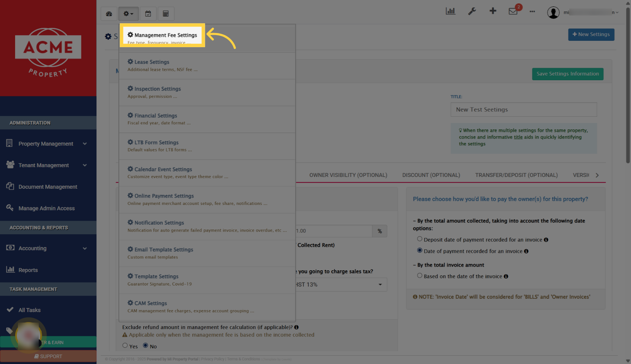Open Lease Settings from the menu
The width and height of the screenshot is (631, 364).
pyautogui.click(x=151, y=62)
